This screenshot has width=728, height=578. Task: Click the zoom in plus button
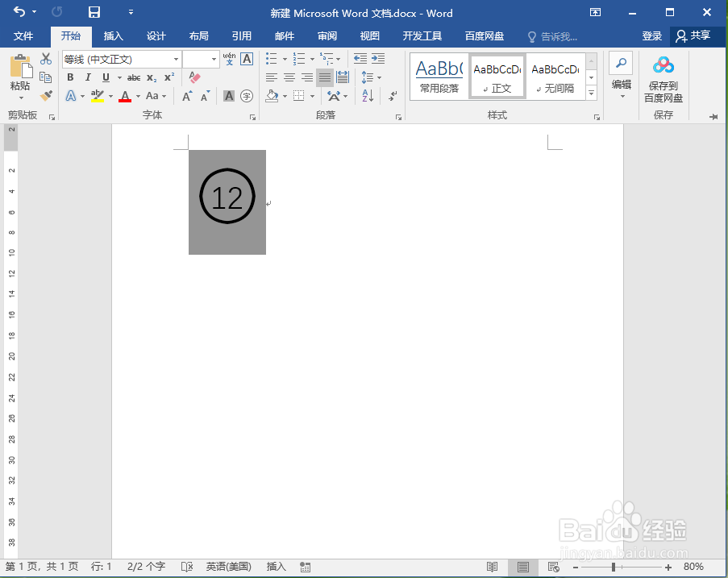point(668,567)
